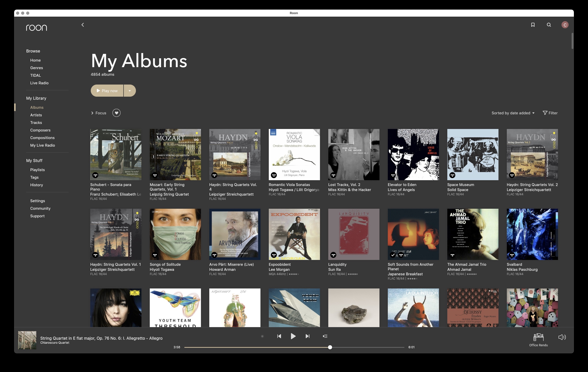Click the Filter funnel icon
588x372 pixels.
tap(545, 113)
